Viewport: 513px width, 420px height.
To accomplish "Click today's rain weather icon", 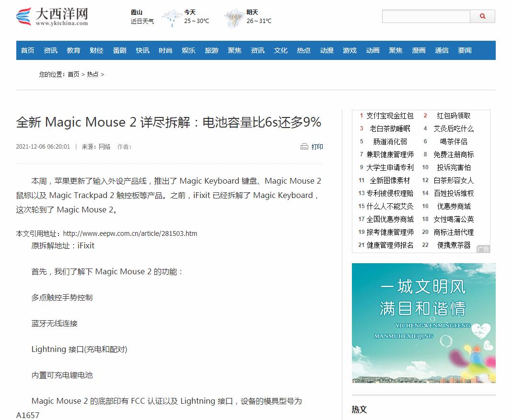I will pyautogui.click(x=172, y=18).
